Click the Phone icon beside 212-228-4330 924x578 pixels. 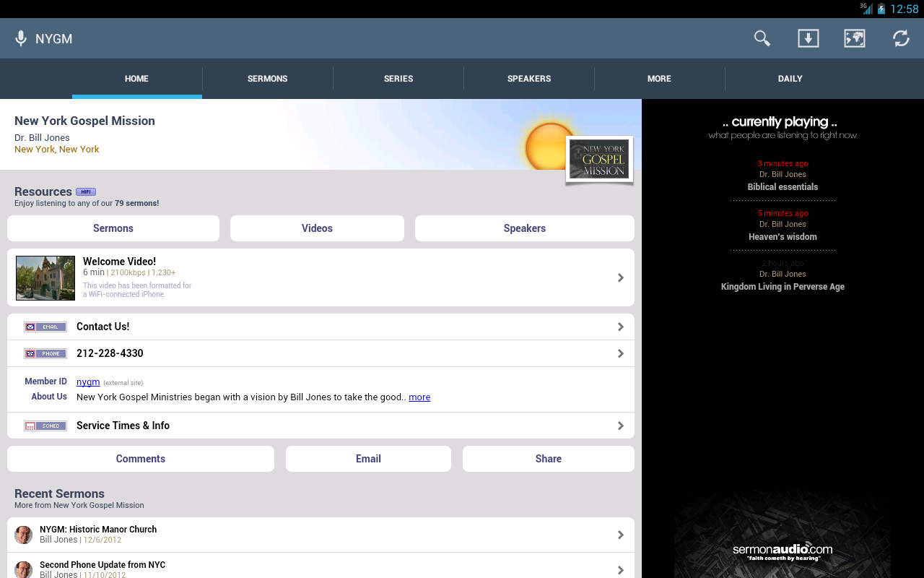click(x=45, y=353)
